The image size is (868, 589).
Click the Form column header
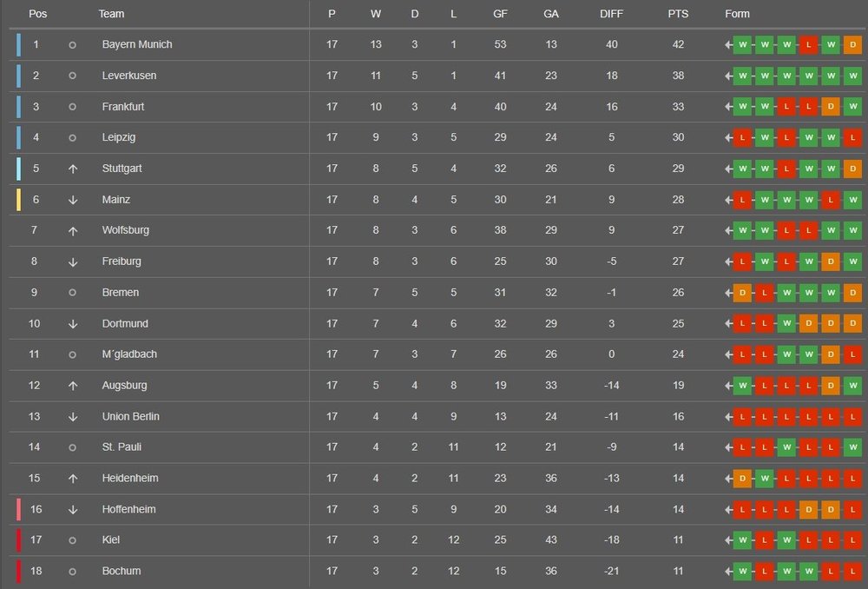click(737, 14)
